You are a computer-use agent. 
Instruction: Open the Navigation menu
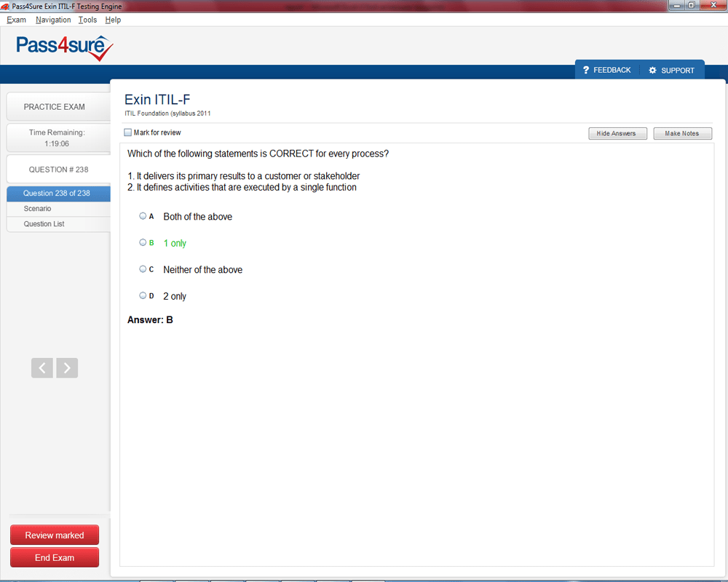click(x=53, y=20)
